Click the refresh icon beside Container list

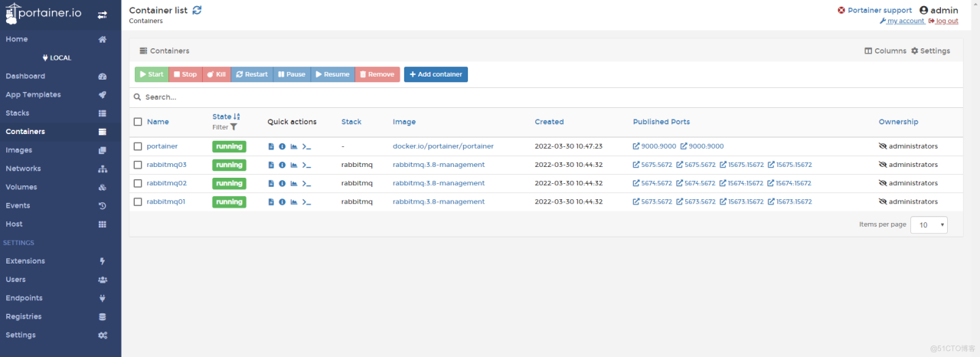click(x=198, y=10)
